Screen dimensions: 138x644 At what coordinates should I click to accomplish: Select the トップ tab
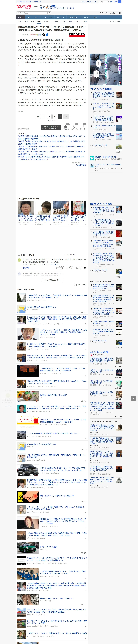click(20, 17)
